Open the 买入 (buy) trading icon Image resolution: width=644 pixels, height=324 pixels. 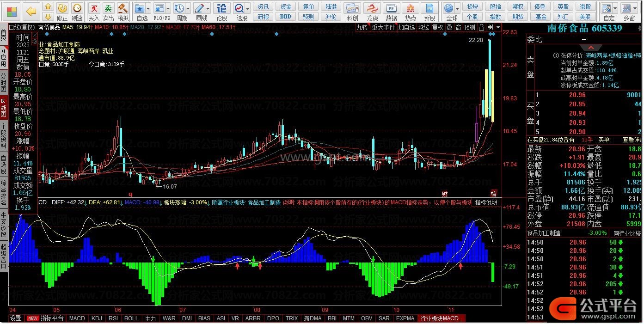coord(94,11)
